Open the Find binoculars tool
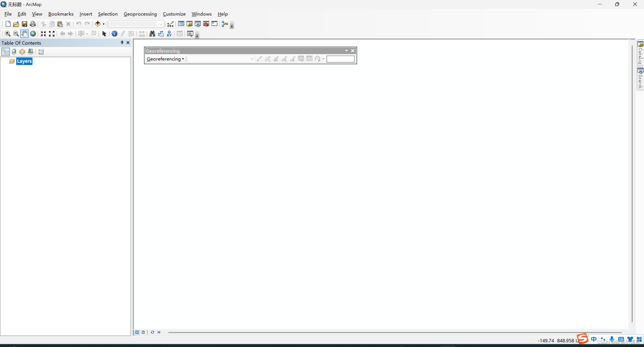Viewport: 644px width, 347px height. pos(152,34)
